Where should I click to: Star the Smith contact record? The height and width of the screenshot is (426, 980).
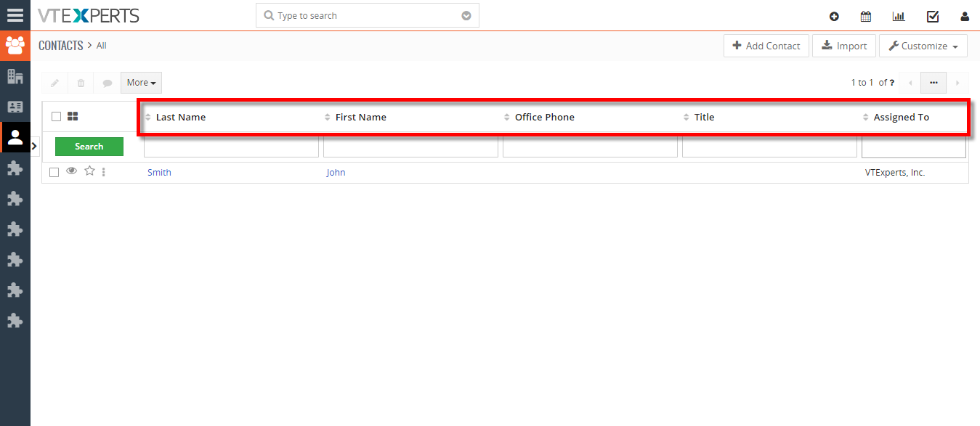pyautogui.click(x=89, y=171)
